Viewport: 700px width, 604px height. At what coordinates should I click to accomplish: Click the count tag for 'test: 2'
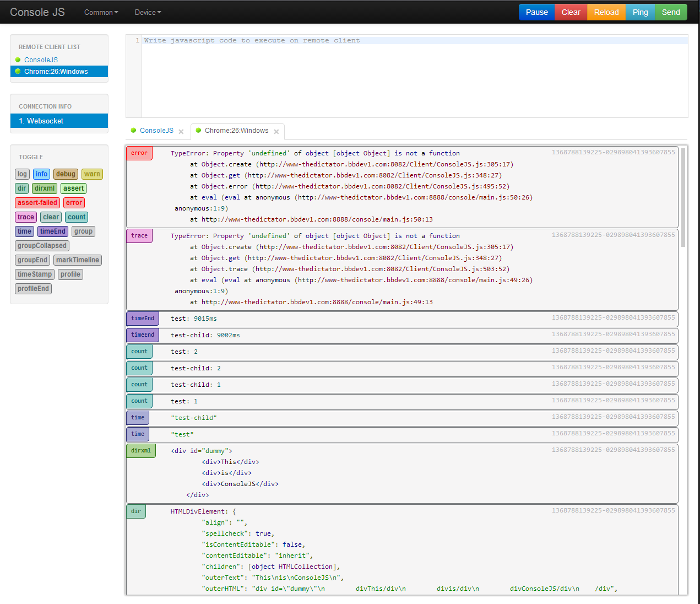pos(139,352)
